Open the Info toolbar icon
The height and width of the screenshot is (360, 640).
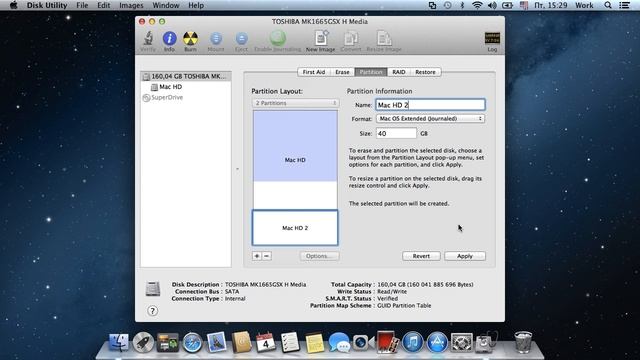(169, 41)
